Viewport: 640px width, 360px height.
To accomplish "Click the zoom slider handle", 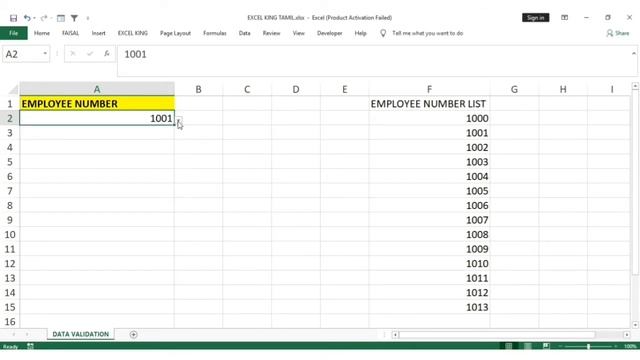I will click(x=588, y=346).
